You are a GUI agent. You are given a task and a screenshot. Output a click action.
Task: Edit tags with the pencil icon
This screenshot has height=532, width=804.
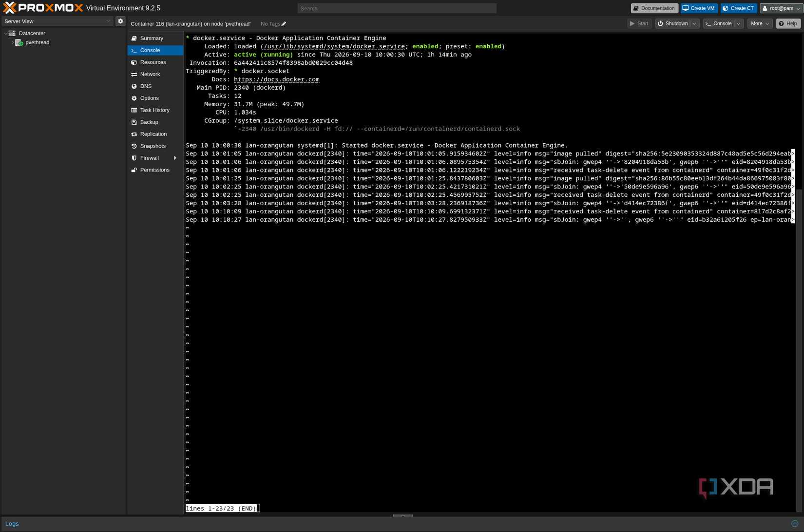(x=284, y=24)
